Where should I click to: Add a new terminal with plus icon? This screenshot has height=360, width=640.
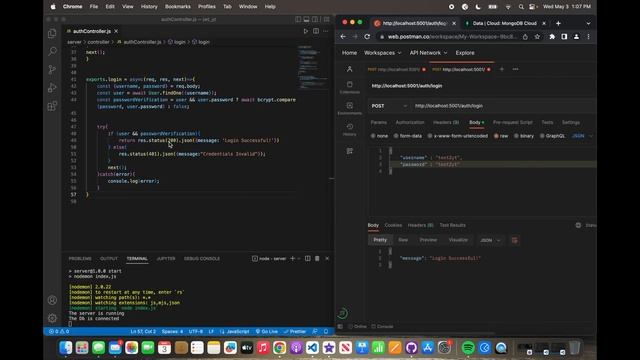coord(292,258)
